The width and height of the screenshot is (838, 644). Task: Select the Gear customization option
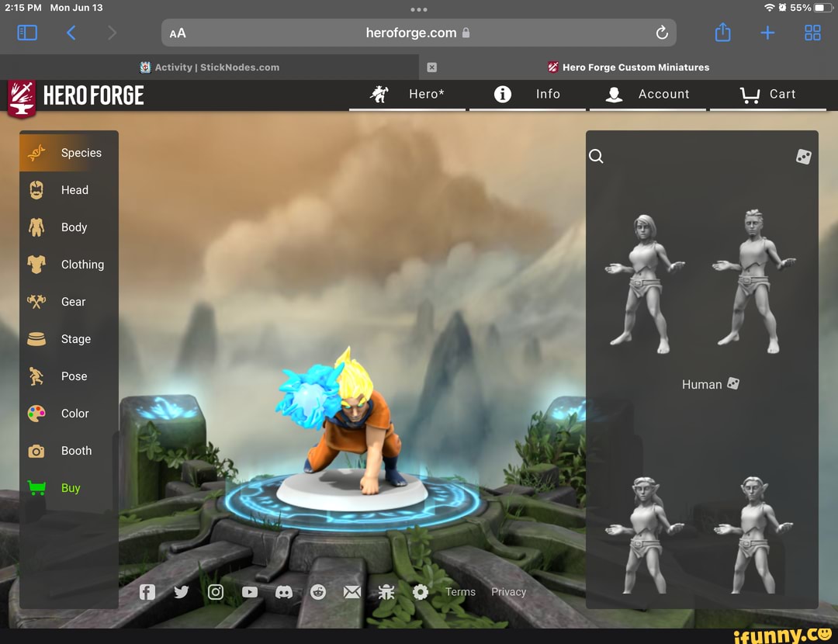[68, 302]
